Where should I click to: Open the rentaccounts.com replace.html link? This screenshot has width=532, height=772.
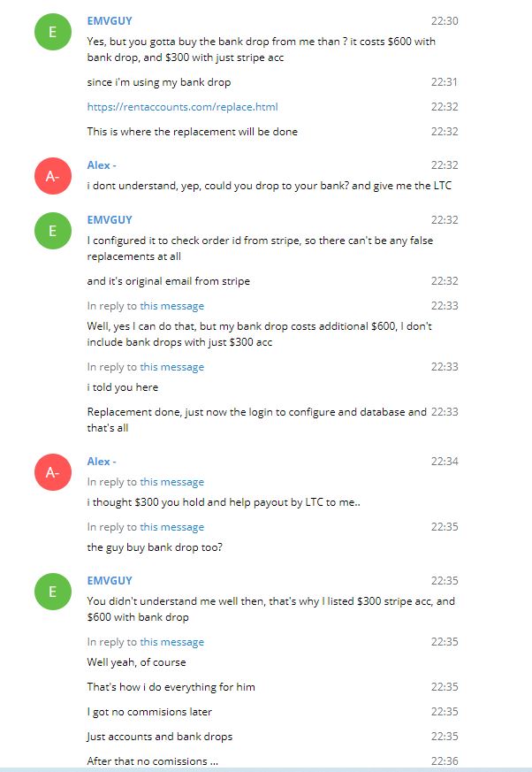182,107
